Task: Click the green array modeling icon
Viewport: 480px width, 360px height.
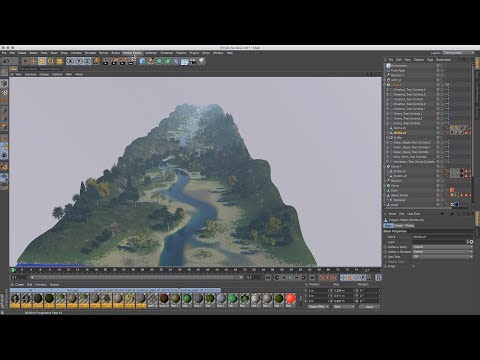Action: pos(168,61)
